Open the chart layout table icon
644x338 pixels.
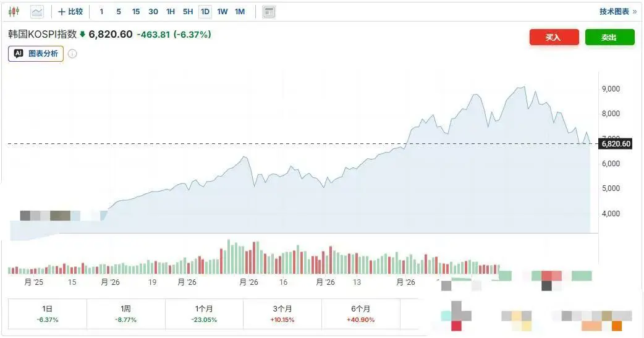tap(269, 12)
